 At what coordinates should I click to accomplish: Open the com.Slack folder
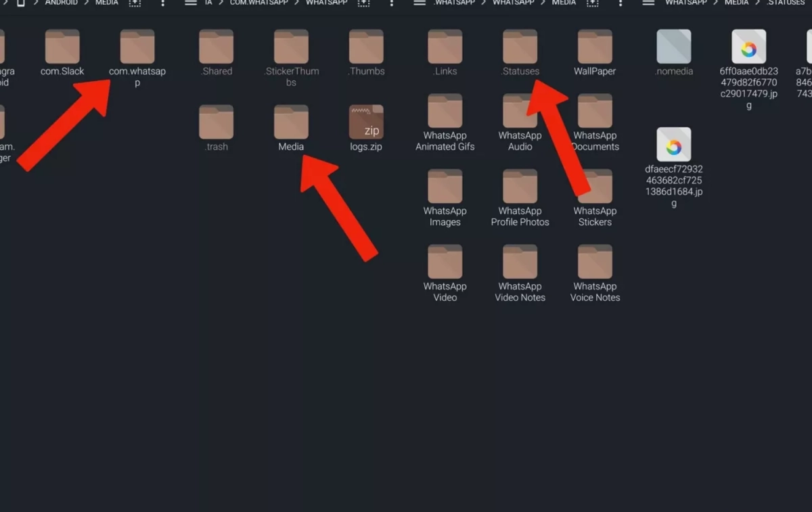click(62, 47)
